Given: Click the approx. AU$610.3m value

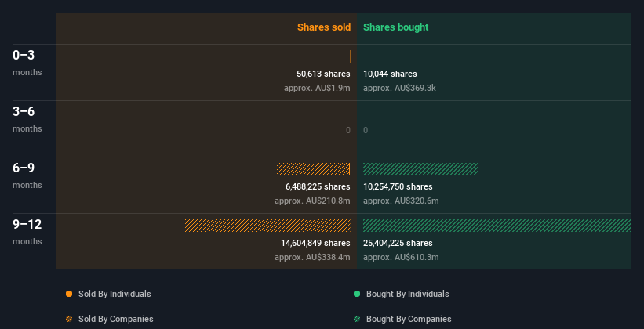Looking at the screenshot, I should click(x=401, y=258).
